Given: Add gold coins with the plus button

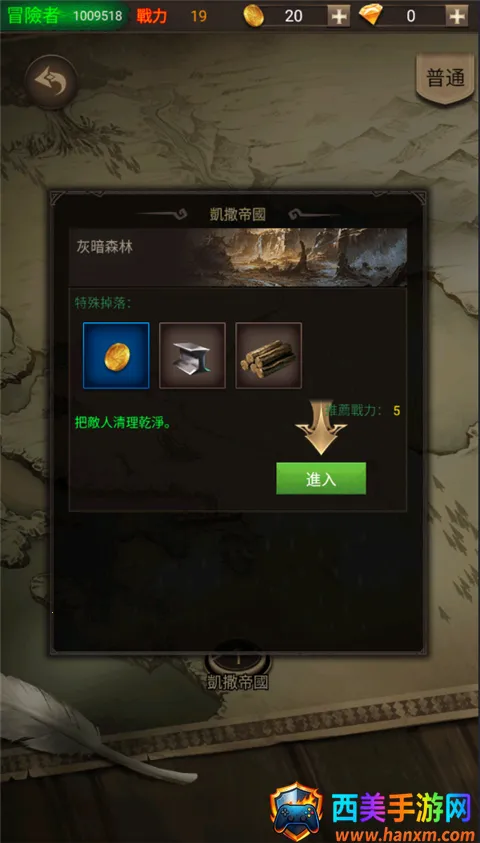Looking at the screenshot, I should [339, 16].
